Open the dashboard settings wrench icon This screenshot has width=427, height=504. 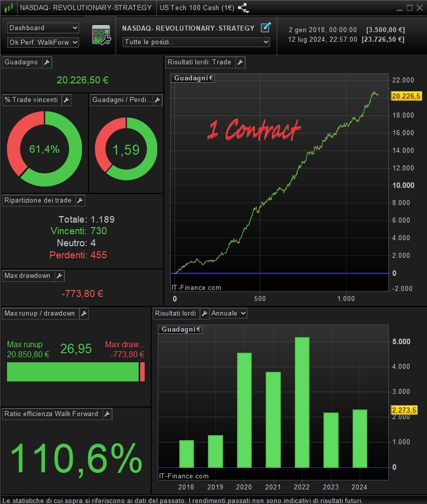tap(101, 35)
